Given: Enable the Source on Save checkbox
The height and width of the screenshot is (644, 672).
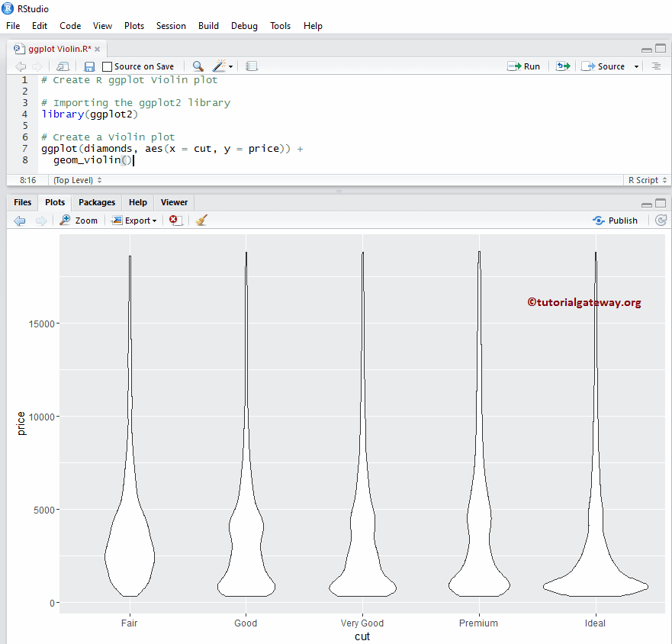Looking at the screenshot, I should pyautogui.click(x=107, y=66).
